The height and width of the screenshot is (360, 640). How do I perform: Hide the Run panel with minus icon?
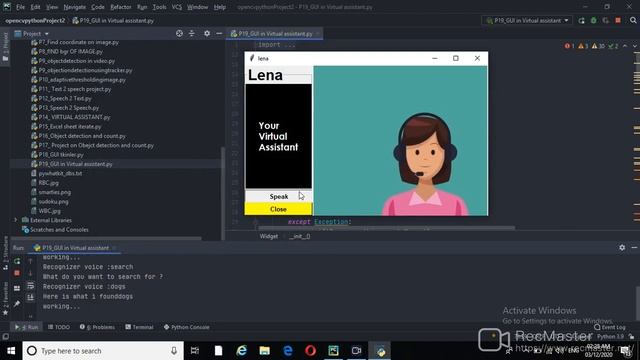(634, 247)
